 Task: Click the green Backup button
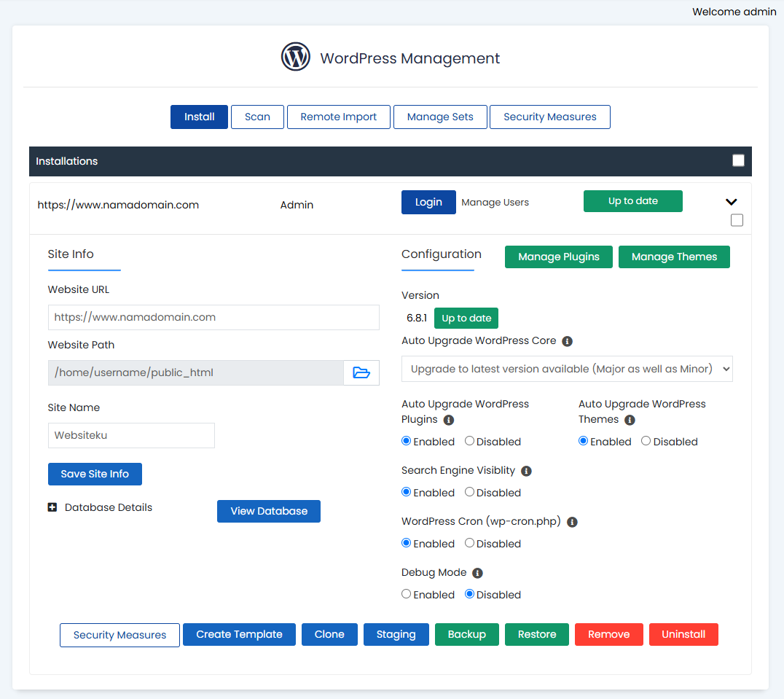(x=467, y=635)
